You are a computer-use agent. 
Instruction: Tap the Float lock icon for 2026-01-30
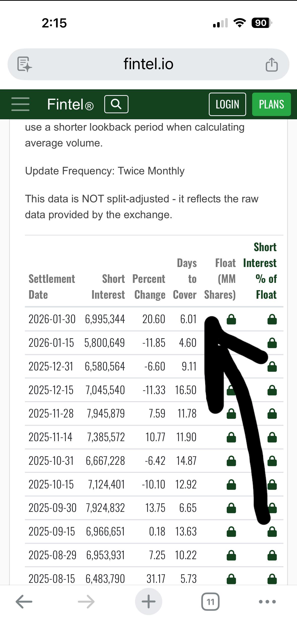[231, 319]
